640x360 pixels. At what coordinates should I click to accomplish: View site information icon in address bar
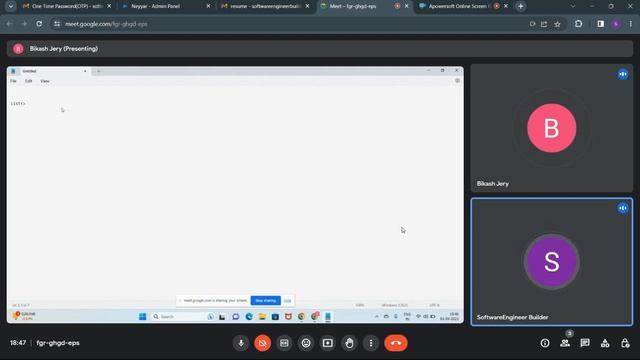[57, 24]
